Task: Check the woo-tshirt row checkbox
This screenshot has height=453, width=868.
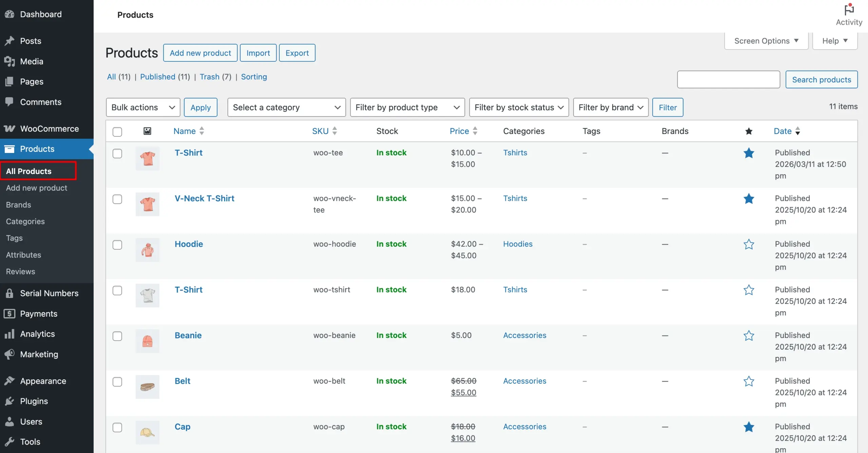Action: [117, 290]
